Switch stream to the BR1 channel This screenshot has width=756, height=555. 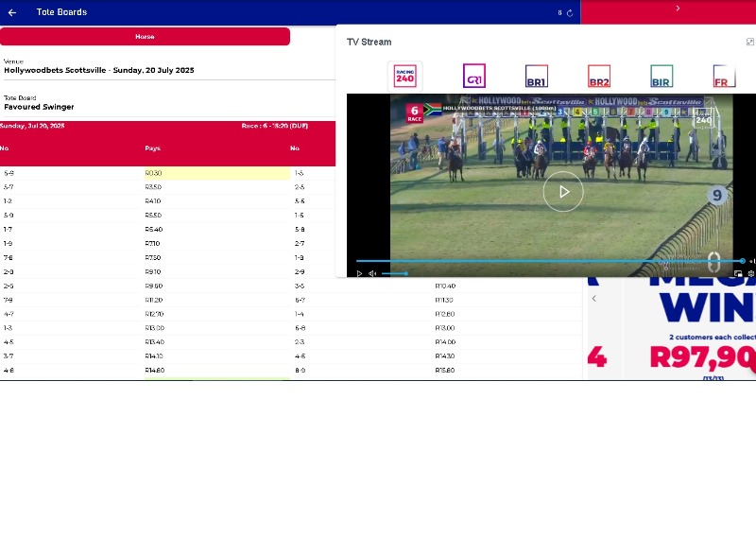tap(536, 77)
